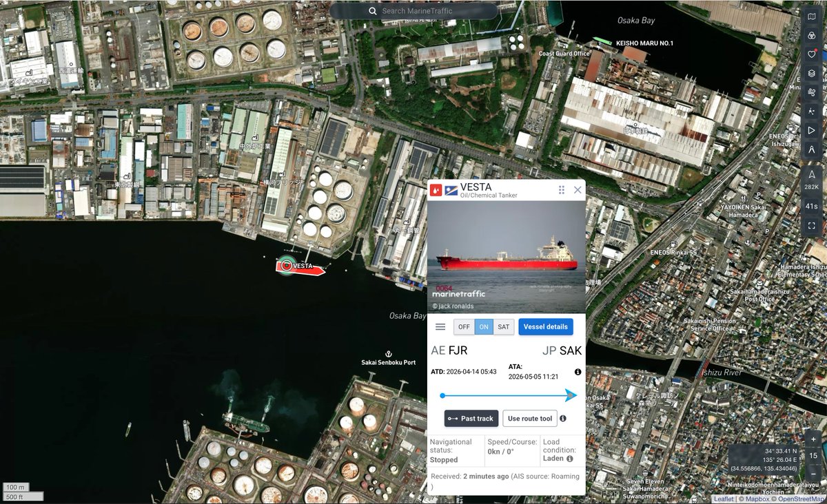Click the info icon beside ATA time
The width and height of the screenshot is (827, 504).
pos(578,372)
